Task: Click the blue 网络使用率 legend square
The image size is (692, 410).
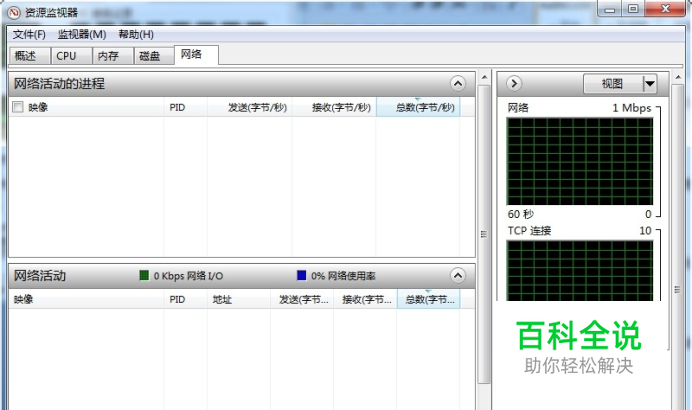Action: [301, 275]
